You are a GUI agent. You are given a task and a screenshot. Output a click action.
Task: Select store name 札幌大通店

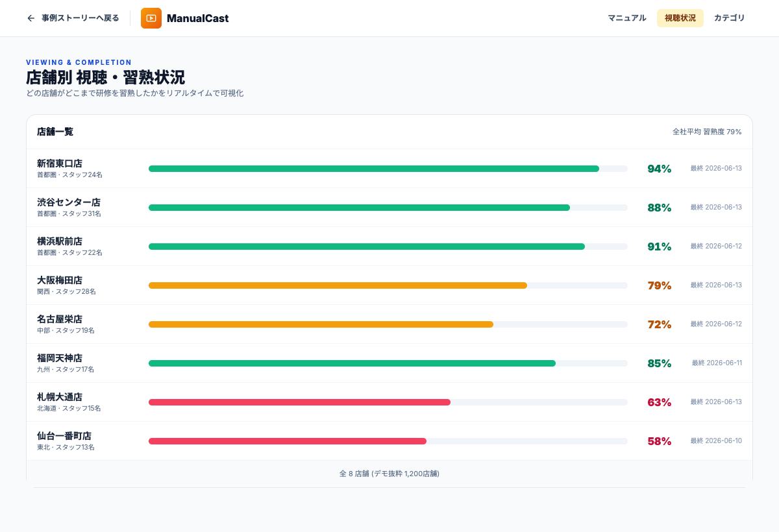pos(60,397)
